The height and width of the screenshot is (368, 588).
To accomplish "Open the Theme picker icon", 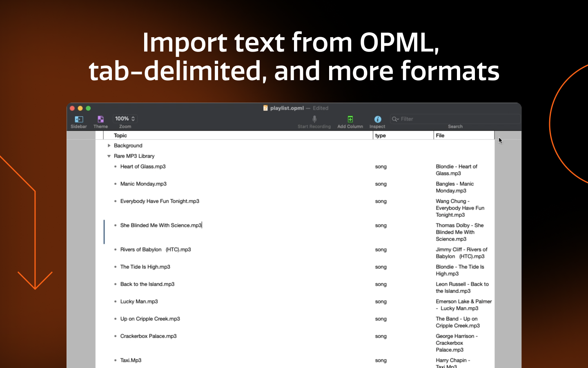I will point(100,119).
